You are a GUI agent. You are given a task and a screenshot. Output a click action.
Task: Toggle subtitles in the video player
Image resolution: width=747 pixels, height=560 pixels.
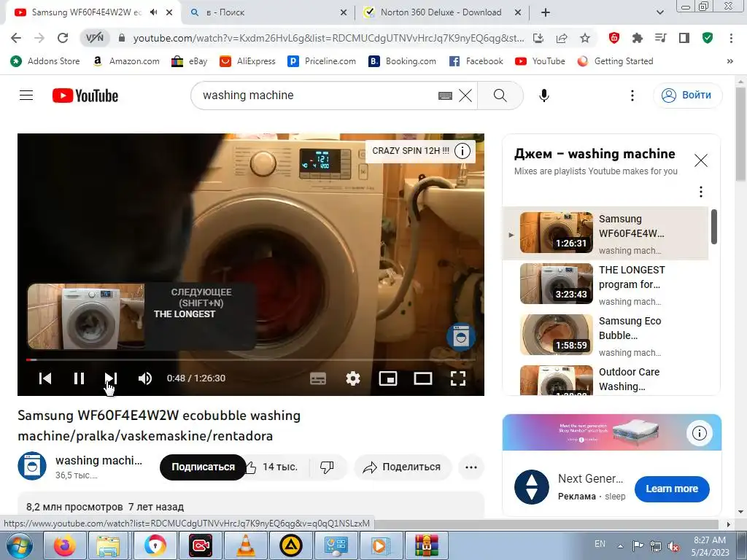318,378
